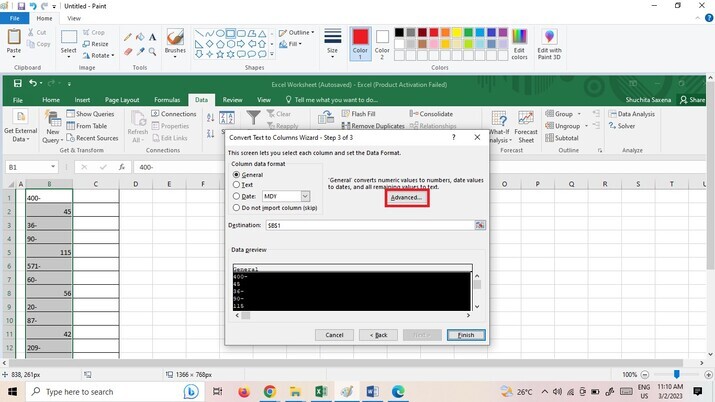The height and width of the screenshot is (402, 715).
Task: Click Cut in Paint's Clipboard group
Action: tap(37, 32)
